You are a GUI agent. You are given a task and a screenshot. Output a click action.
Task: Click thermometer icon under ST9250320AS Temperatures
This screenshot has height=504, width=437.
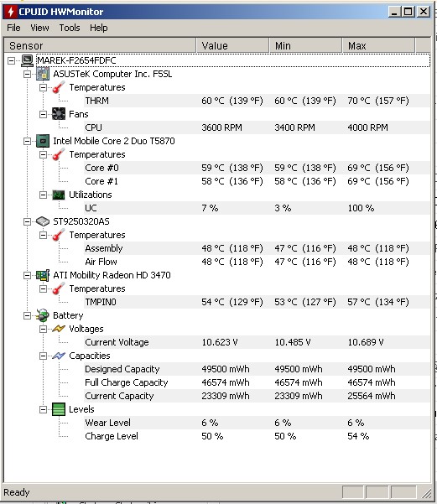59,235
